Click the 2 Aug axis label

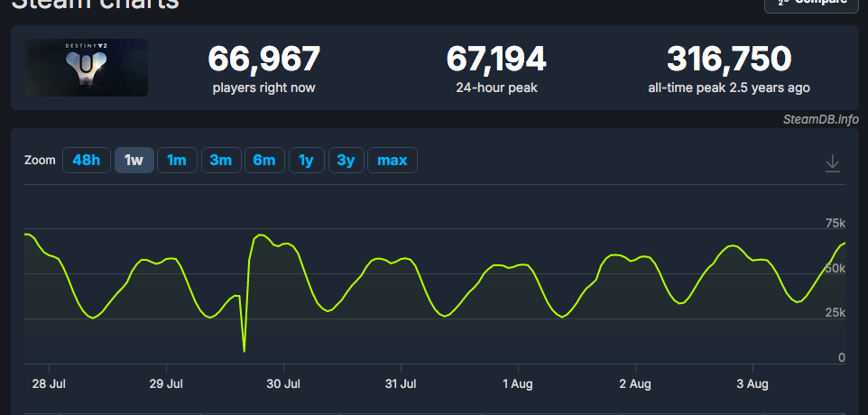[635, 384]
